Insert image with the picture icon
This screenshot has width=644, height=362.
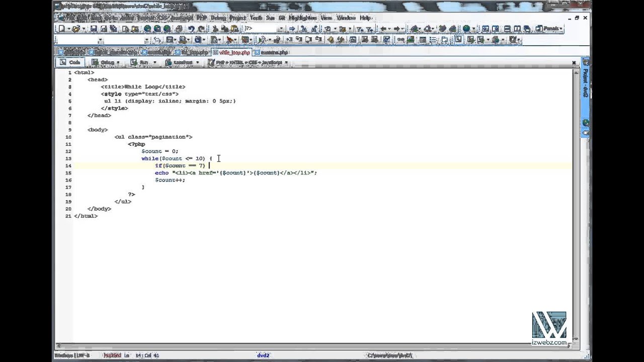point(411,40)
